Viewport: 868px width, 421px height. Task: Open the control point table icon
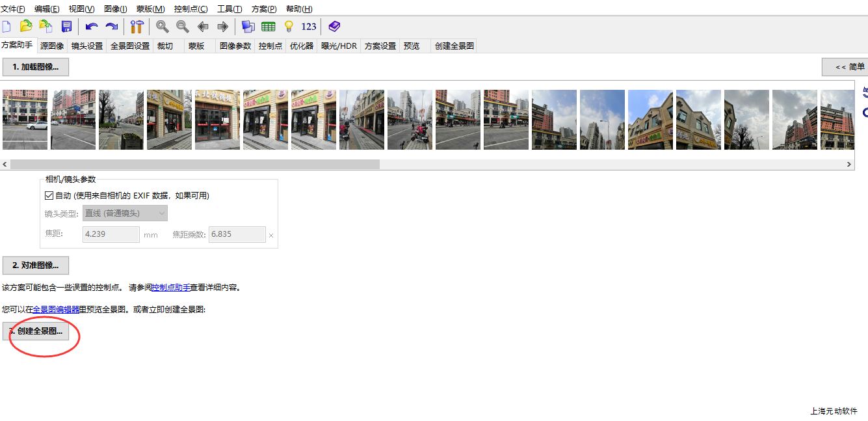pyautogui.click(x=268, y=27)
